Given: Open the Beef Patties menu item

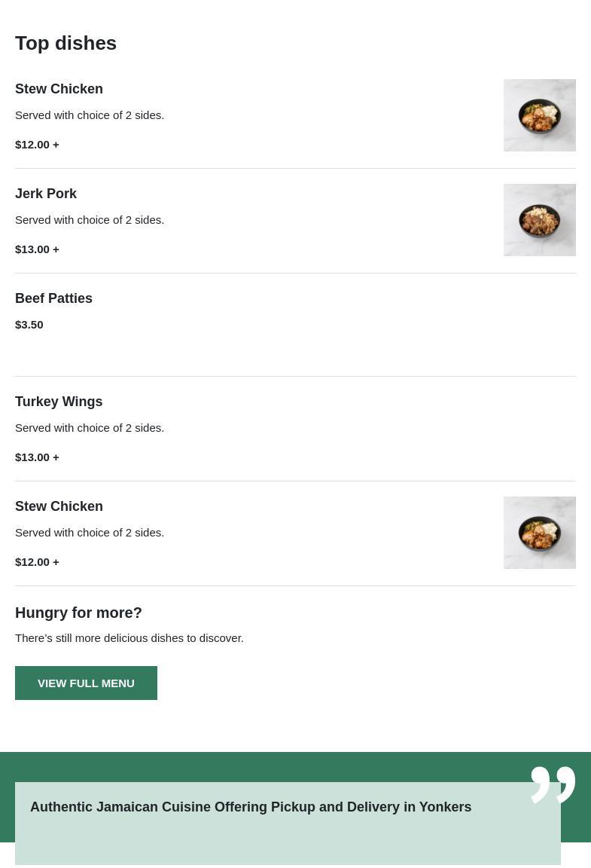Looking at the screenshot, I should (x=53, y=298).
